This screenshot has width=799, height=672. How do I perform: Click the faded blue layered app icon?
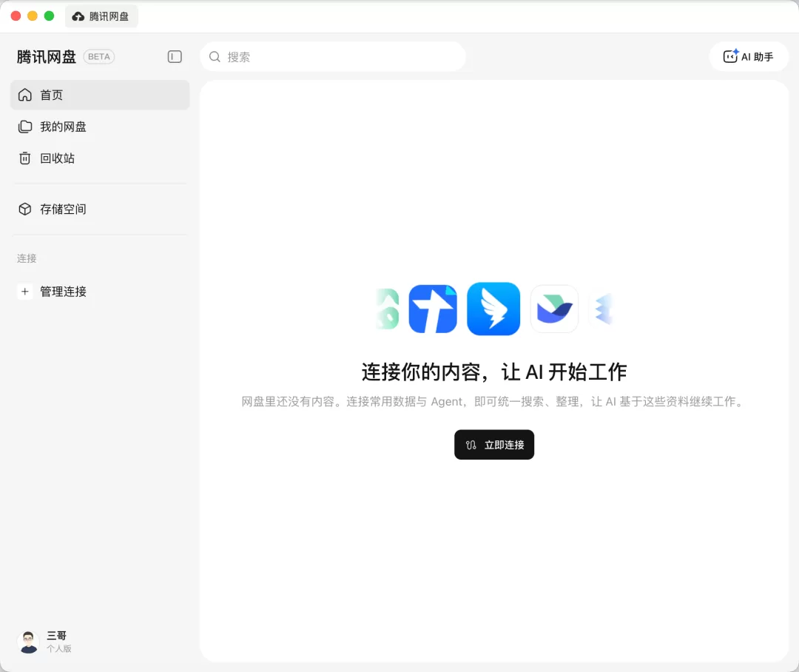pos(601,309)
